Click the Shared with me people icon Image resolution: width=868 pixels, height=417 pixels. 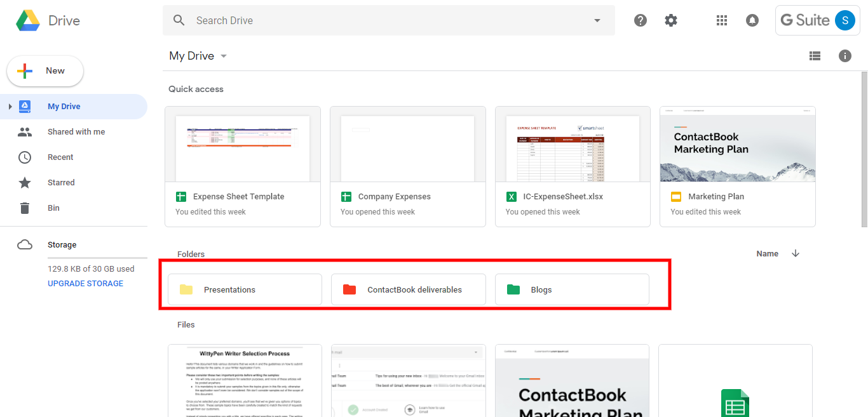(x=25, y=132)
